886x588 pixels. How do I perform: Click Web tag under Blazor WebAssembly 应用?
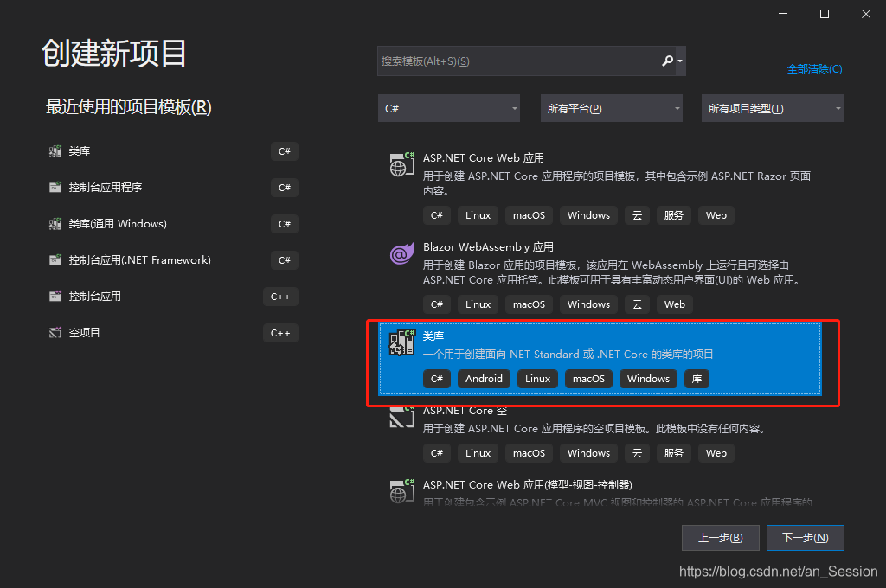click(675, 304)
